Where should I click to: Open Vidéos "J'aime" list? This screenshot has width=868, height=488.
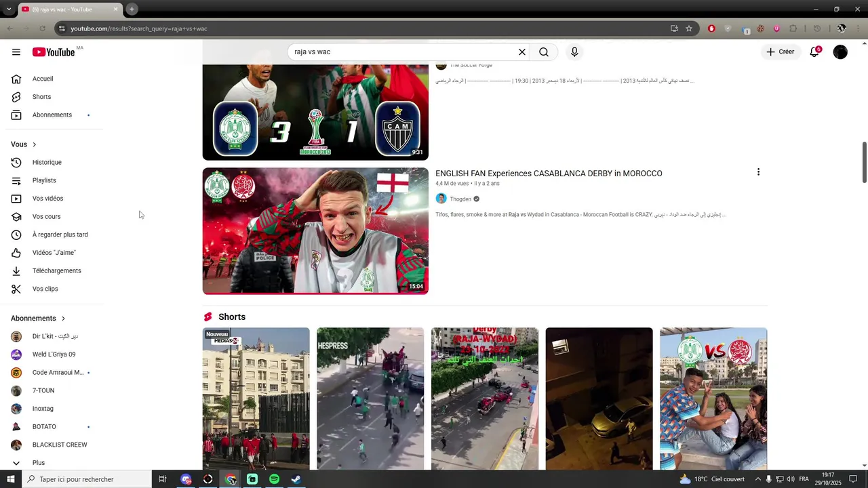click(x=54, y=253)
